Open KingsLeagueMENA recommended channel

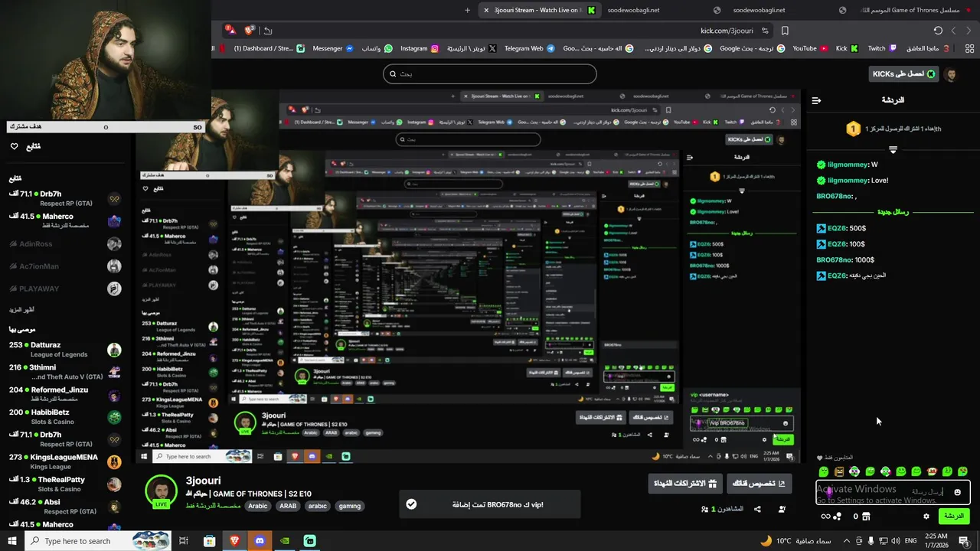(x=65, y=461)
